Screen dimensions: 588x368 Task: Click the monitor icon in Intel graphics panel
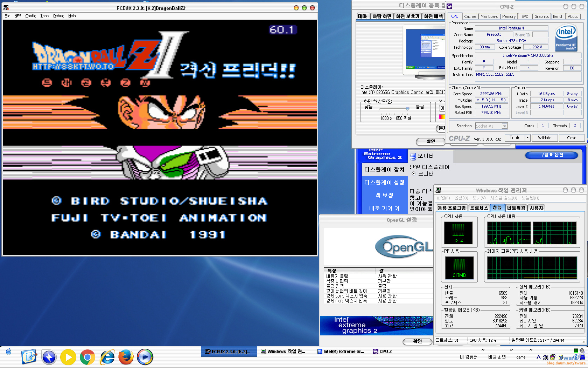[413, 156]
